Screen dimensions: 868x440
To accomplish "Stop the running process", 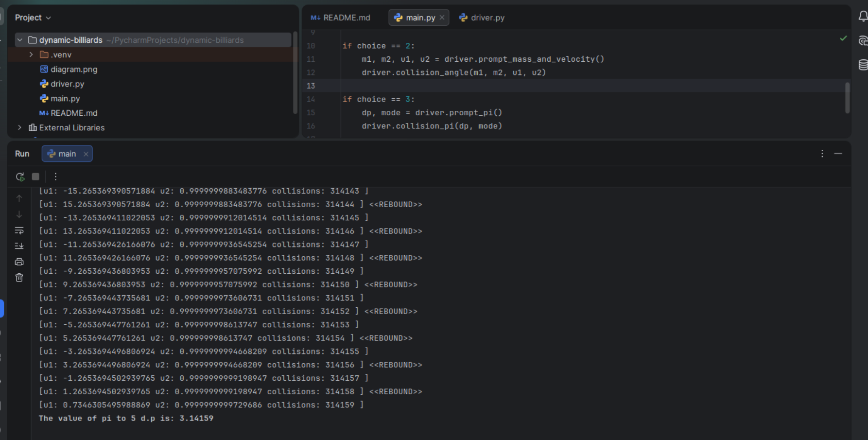I will tap(35, 176).
